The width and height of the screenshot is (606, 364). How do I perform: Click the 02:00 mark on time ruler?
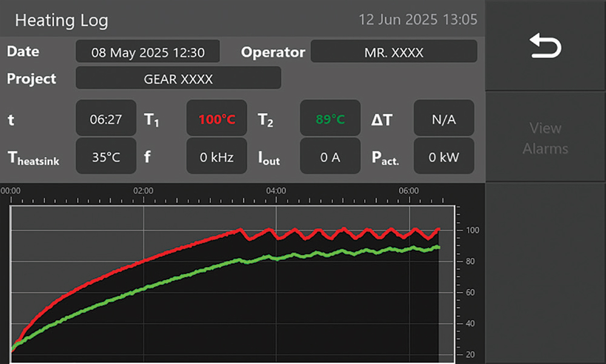143,191
